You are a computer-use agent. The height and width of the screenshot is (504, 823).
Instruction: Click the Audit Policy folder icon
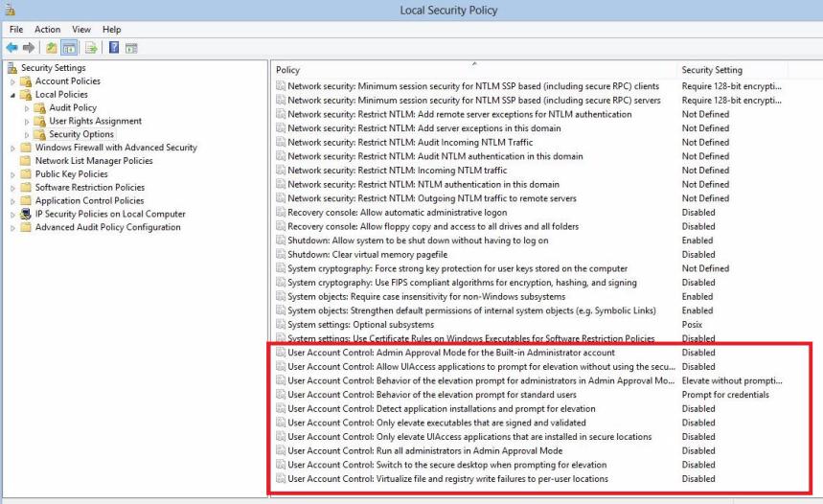[40, 107]
